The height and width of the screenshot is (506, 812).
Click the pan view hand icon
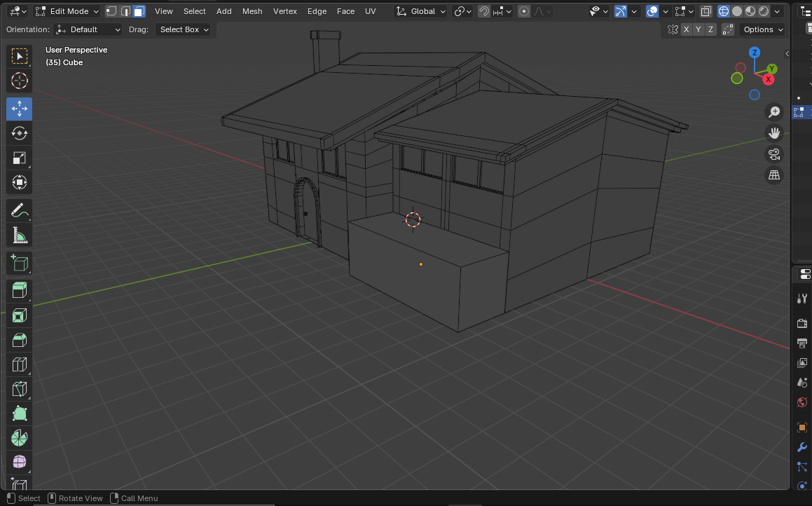(774, 133)
